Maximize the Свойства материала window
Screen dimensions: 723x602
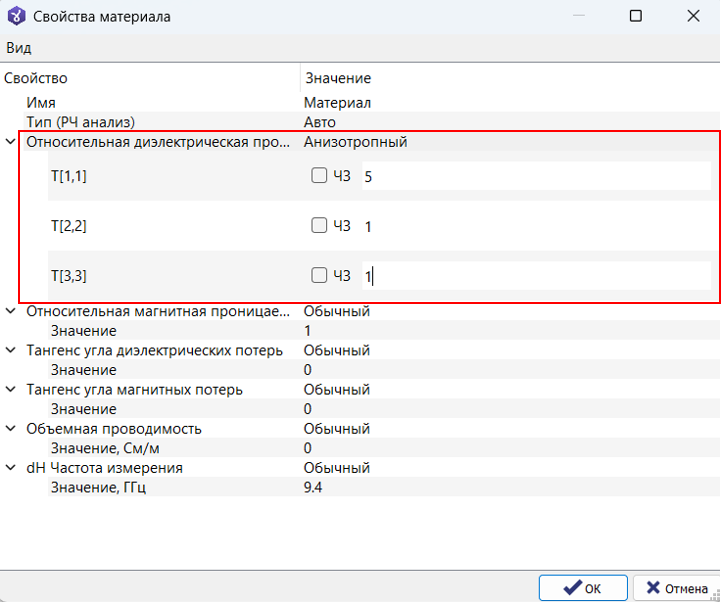pyautogui.click(x=635, y=16)
